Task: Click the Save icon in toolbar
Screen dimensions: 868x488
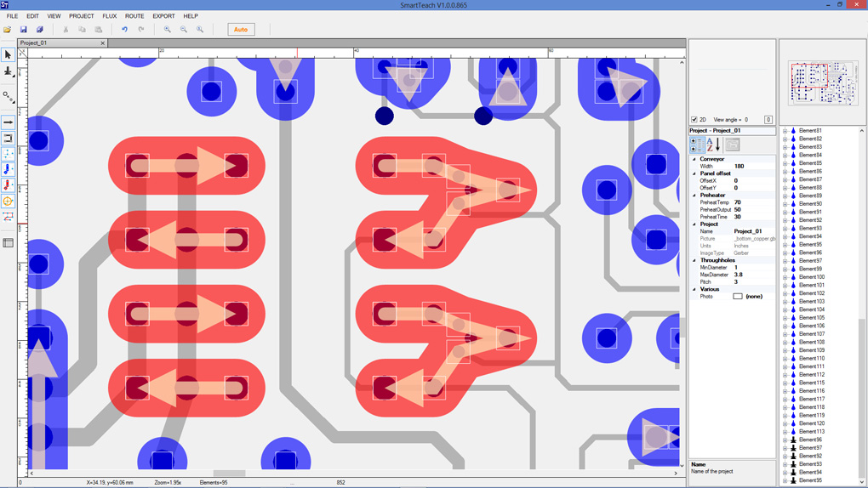Action: [24, 30]
